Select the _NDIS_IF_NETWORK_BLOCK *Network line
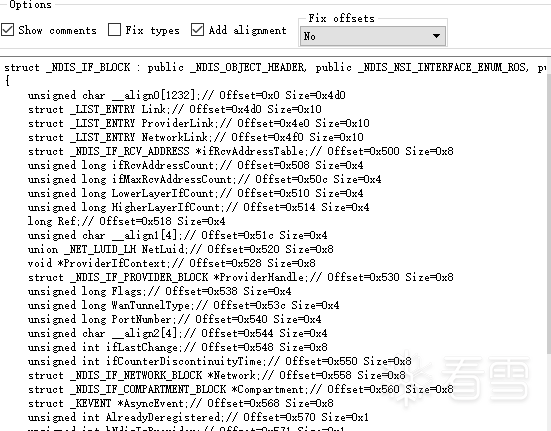Viewport: 551px width, 431px height. click(x=216, y=376)
